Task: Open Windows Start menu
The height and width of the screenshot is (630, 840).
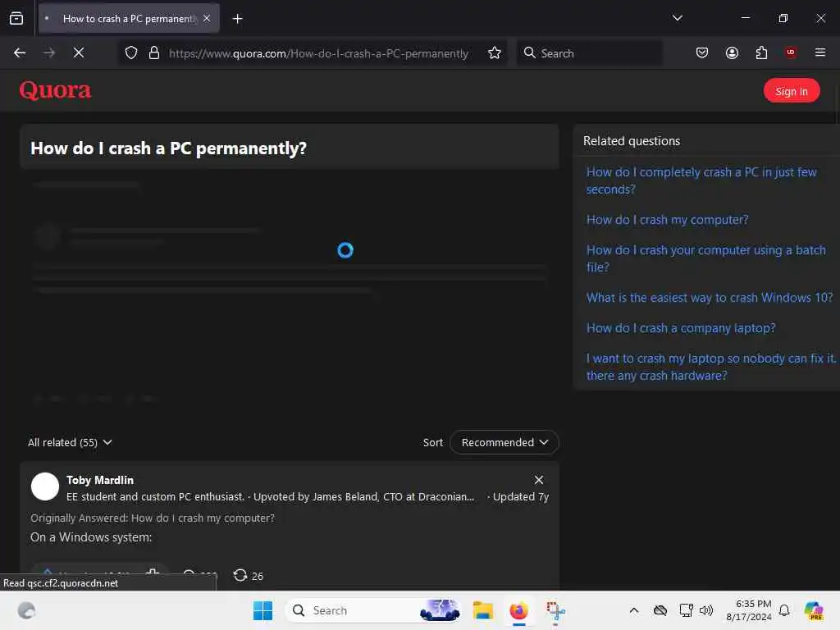Action: pyautogui.click(x=262, y=610)
